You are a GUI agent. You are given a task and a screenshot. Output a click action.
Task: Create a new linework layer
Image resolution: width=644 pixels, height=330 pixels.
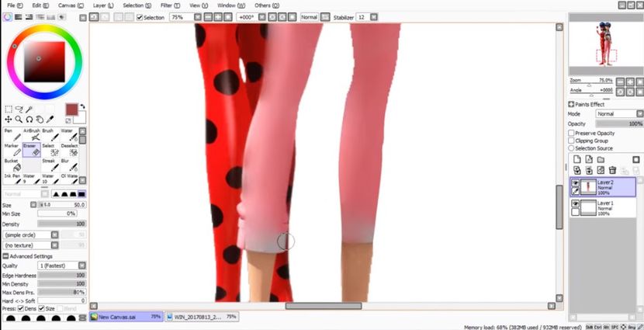point(589,159)
